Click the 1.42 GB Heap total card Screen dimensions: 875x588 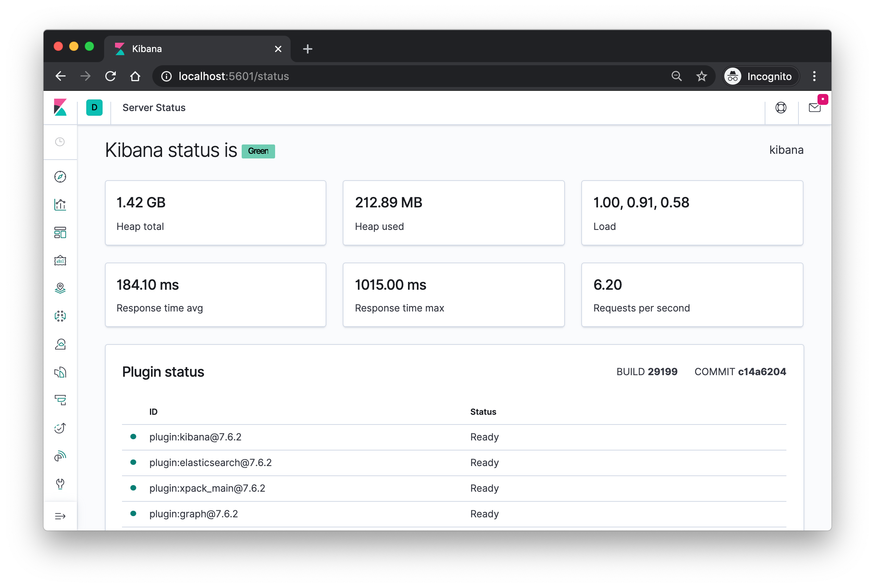(x=216, y=213)
